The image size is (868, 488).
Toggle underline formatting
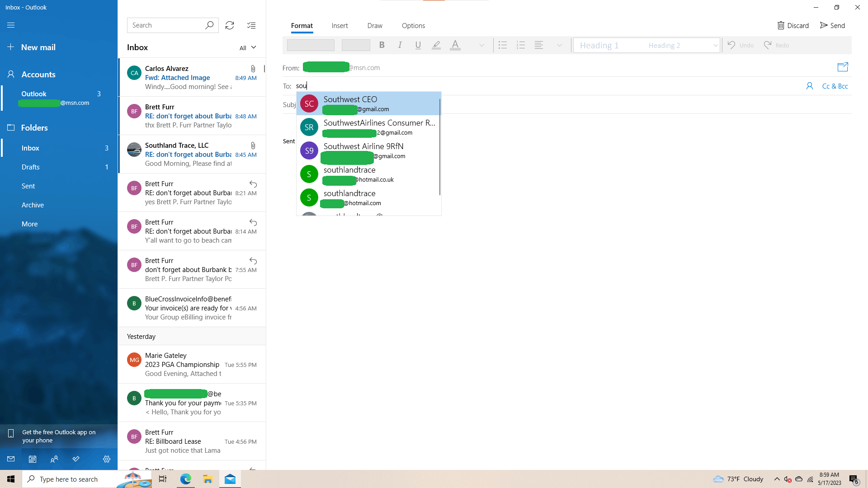[x=418, y=45]
